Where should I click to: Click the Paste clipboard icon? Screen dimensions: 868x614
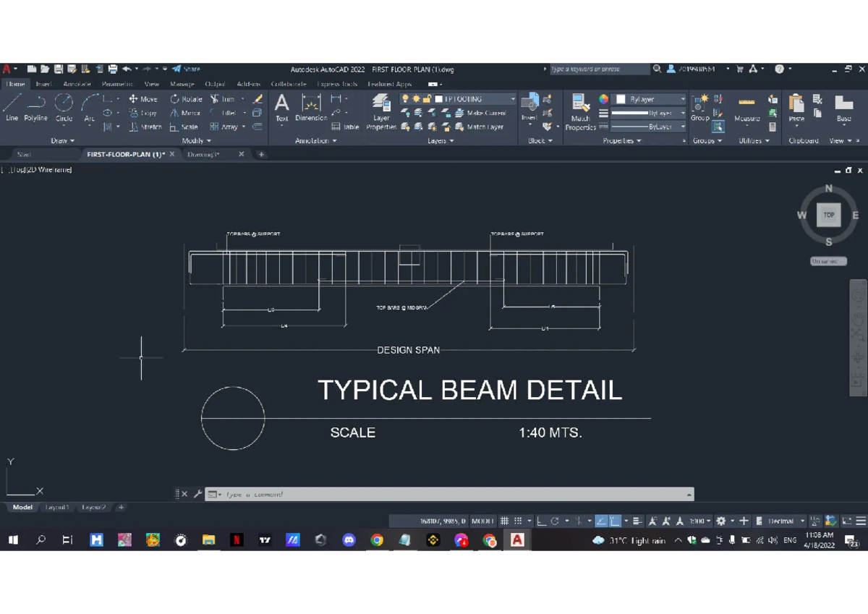click(x=796, y=107)
